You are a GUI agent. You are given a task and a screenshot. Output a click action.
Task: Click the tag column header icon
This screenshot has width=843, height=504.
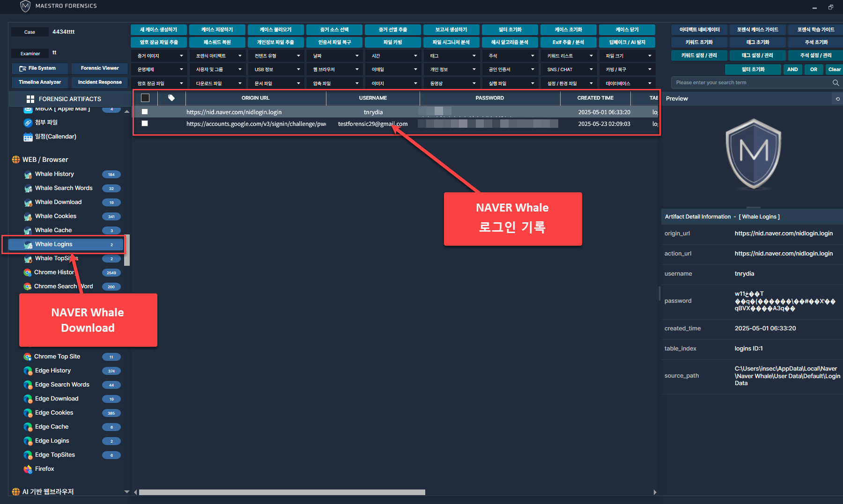tap(171, 98)
